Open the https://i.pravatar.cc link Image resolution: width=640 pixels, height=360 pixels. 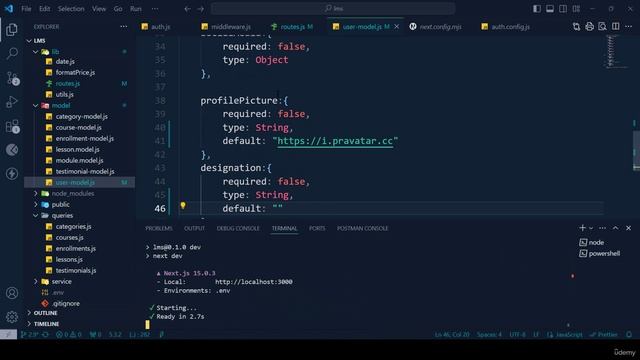(335, 141)
